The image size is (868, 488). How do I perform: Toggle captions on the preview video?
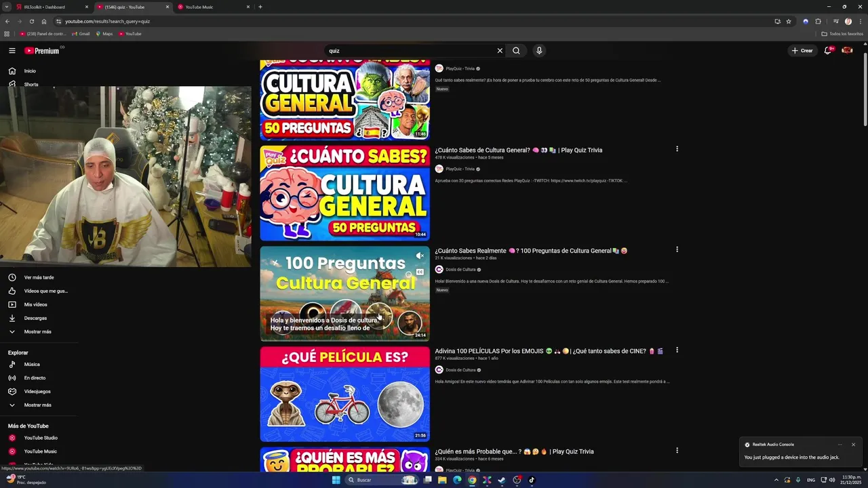coord(420,272)
